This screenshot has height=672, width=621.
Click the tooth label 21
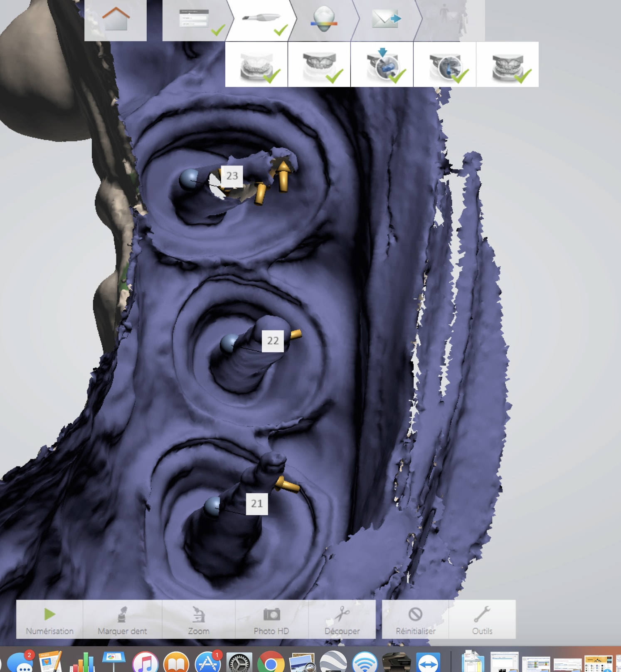point(257,504)
